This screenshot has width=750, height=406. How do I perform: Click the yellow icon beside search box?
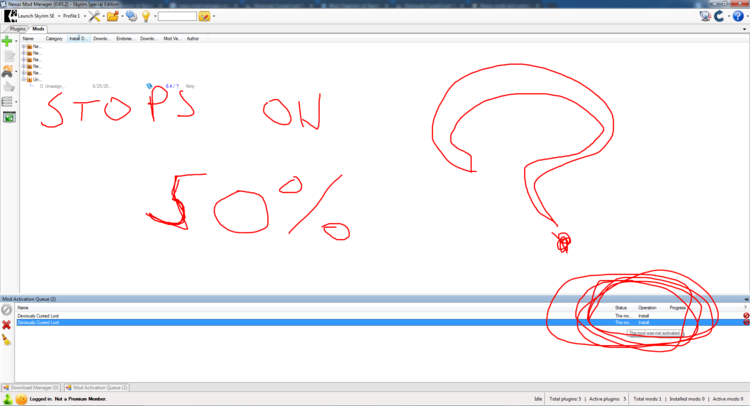pyautogui.click(x=204, y=16)
